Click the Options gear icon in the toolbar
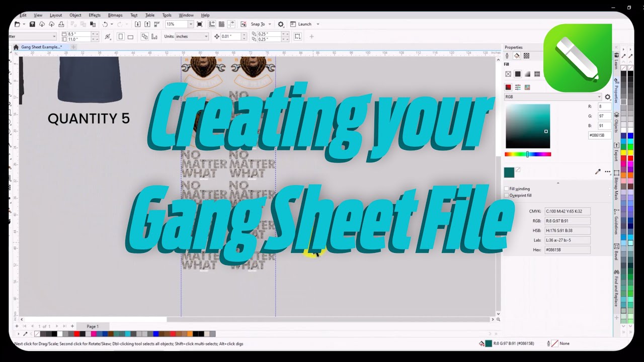The height and width of the screenshot is (362, 644). pos(281,24)
